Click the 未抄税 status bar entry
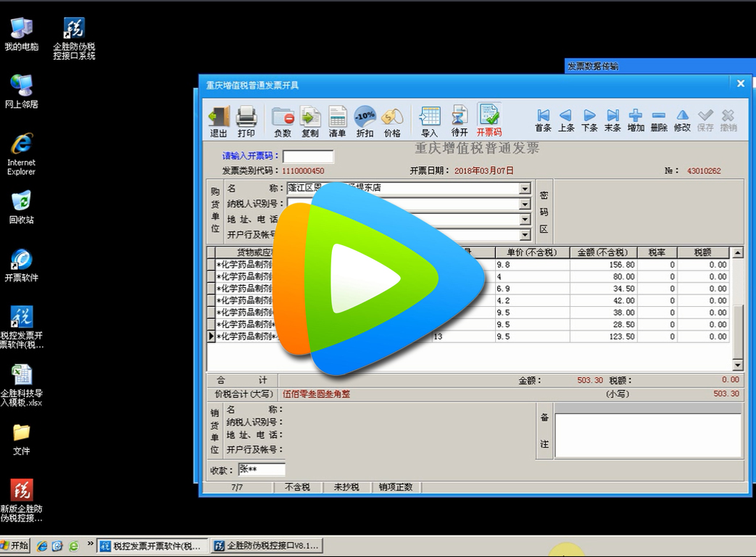Screen dimensions: 756x557 click(x=346, y=487)
